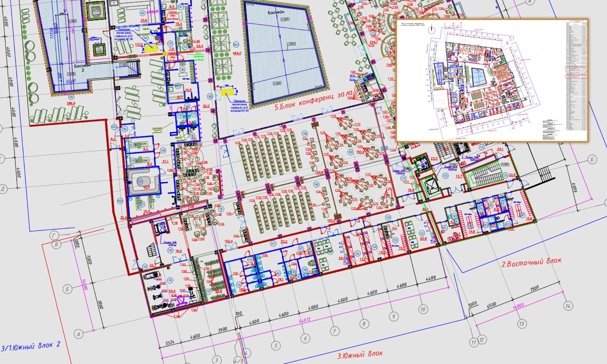This screenshot has width=607, height=364.
Task: Select the 44612 overall dimension text
Action: click(304, 321)
